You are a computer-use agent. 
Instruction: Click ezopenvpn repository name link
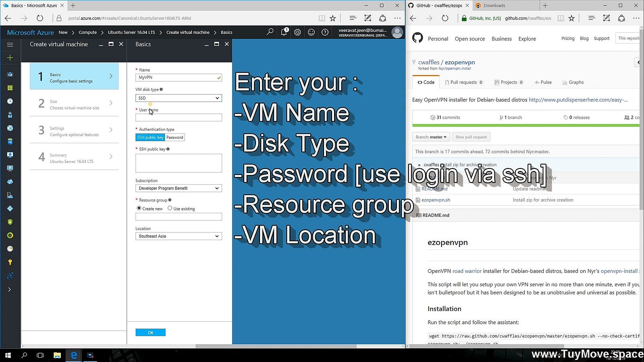click(x=460, y=62)
